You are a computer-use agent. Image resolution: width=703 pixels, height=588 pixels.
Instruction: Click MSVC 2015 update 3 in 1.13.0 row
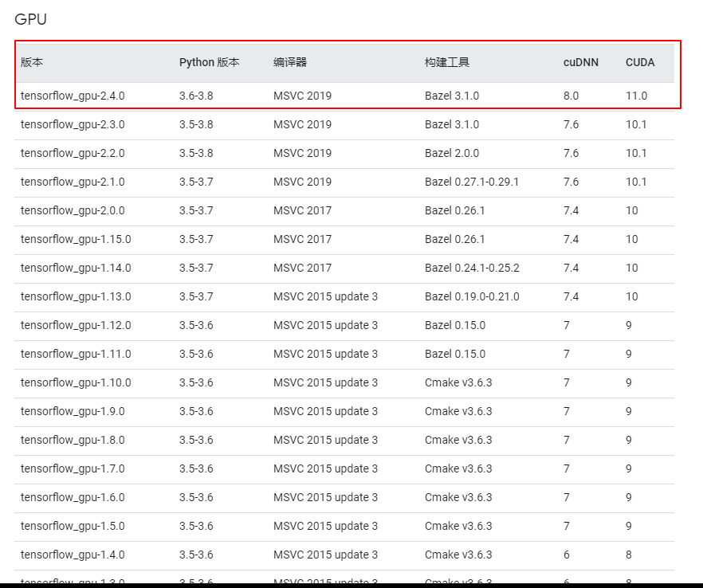(x=325, y=296)
